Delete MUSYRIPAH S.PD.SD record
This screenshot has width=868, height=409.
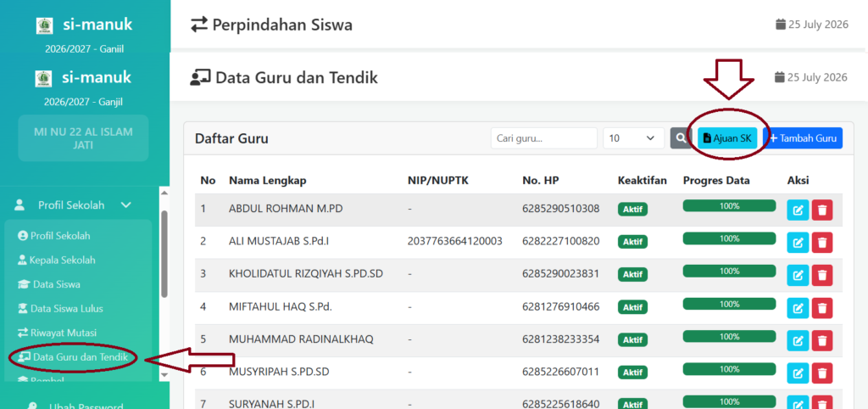[822, 373]
